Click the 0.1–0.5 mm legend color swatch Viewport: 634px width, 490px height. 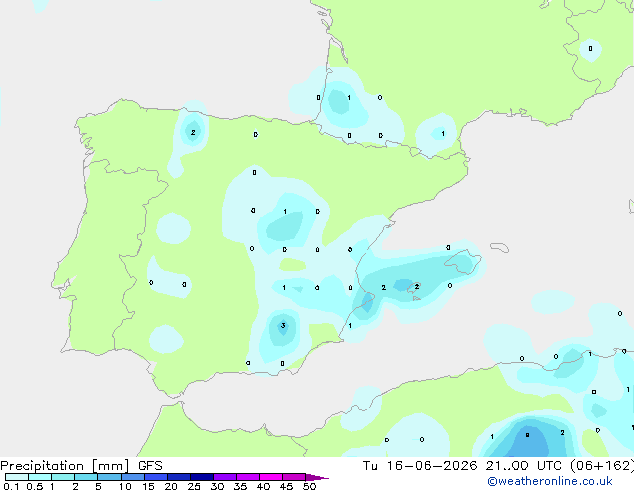pyautogui.click(x=17, y=477)
